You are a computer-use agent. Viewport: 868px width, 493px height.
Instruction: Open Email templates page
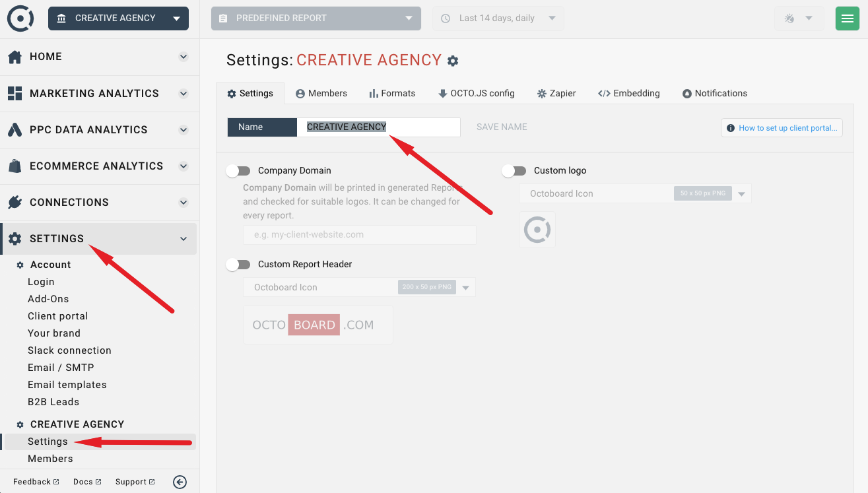pos(67,385)
